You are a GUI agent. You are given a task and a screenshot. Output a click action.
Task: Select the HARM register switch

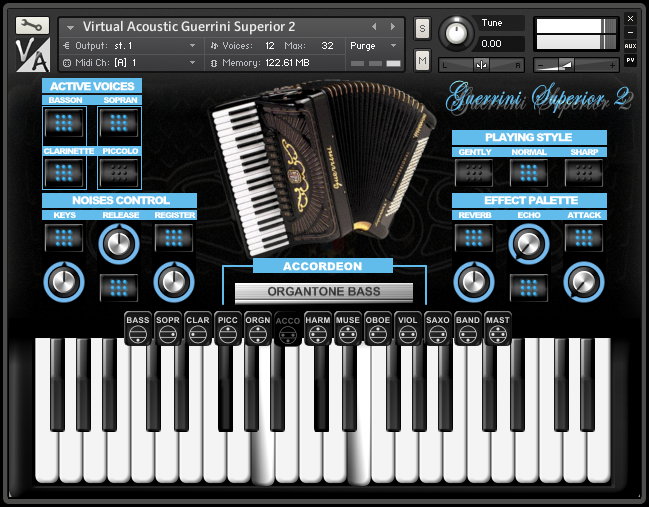tap(318, 329)
